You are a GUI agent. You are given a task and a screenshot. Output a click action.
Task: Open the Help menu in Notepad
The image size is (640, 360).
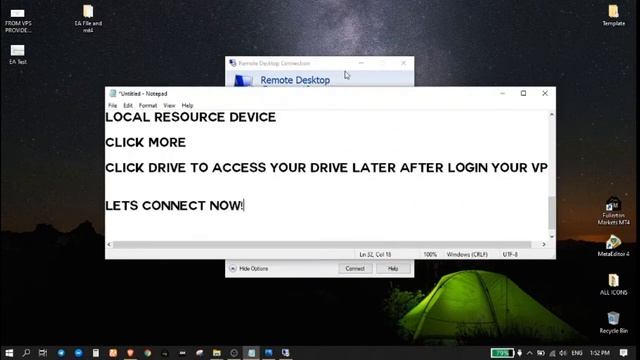(187, 105)
